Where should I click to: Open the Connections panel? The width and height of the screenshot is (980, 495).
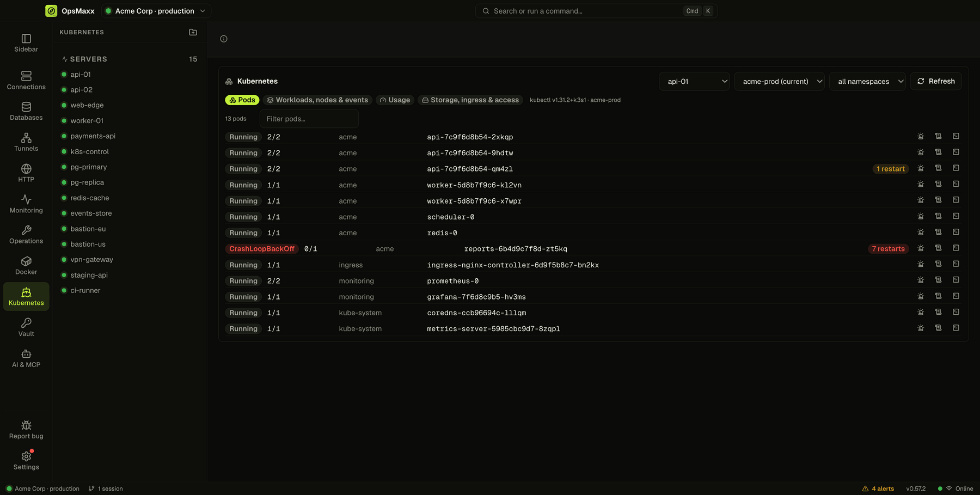click(x=26, y=80)
